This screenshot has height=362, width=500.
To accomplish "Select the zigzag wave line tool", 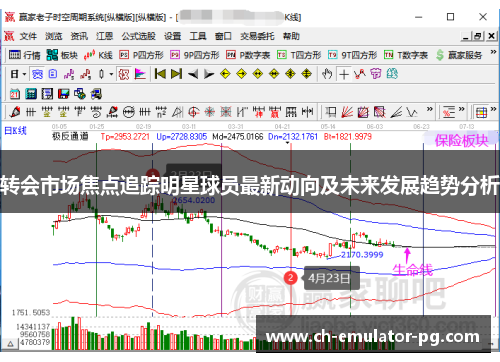I will [412, 112].
